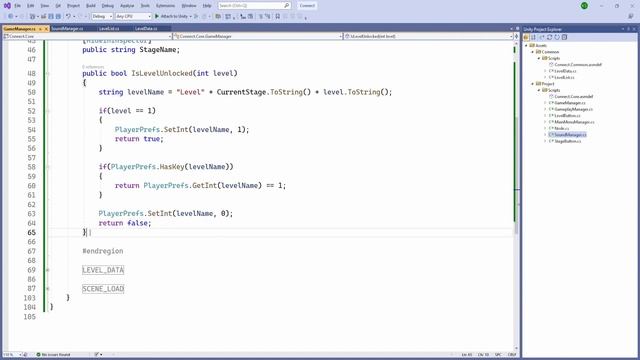Open the Connect.Core.GameManager type dropdown

[258, 36]
